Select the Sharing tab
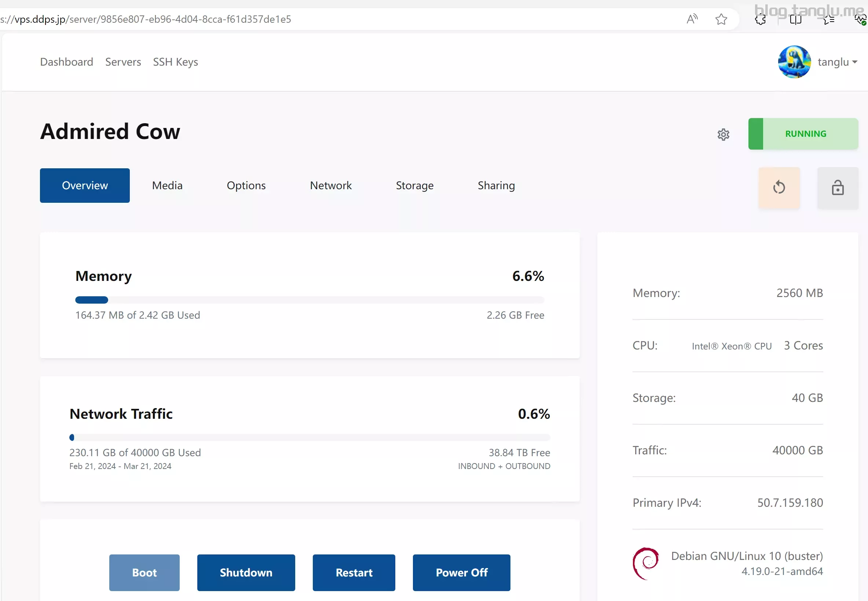 click(496, 185)
